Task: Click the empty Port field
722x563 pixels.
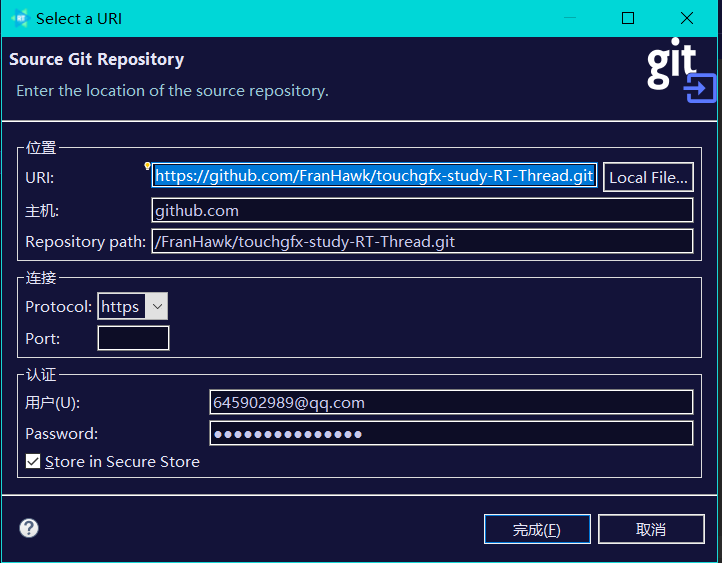Action: 134,338
